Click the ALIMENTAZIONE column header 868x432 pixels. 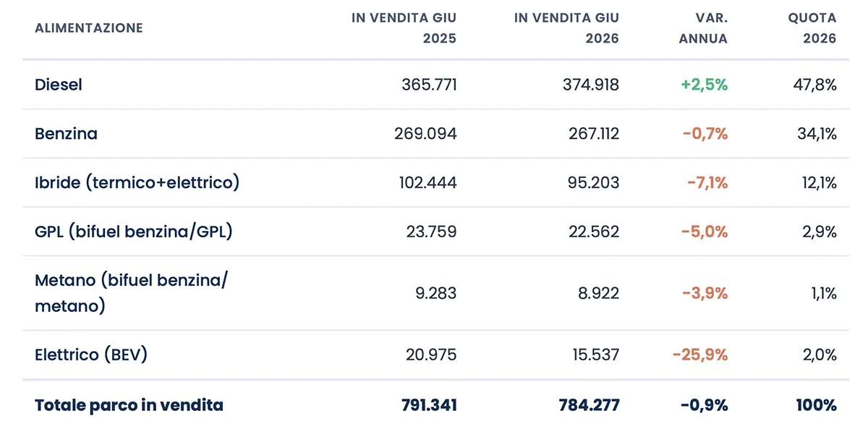89,28
